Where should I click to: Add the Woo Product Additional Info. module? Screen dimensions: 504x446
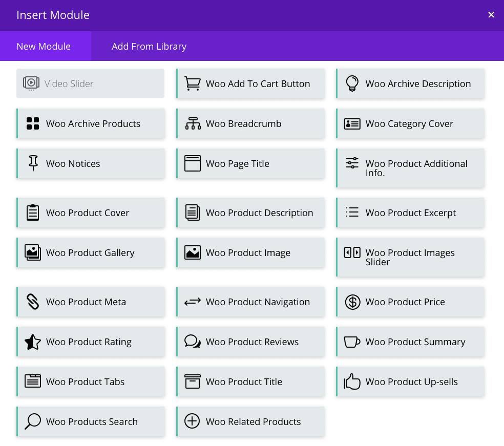pos(410,168)
